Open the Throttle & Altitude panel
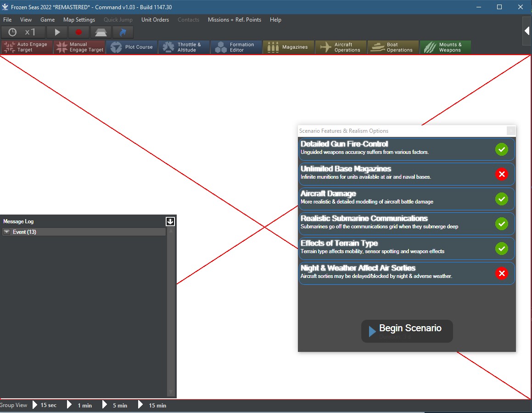 coord(184,47)
